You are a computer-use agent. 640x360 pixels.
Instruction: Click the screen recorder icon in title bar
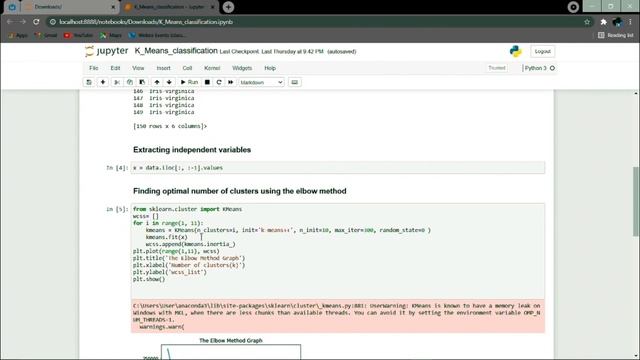(573, 7)
